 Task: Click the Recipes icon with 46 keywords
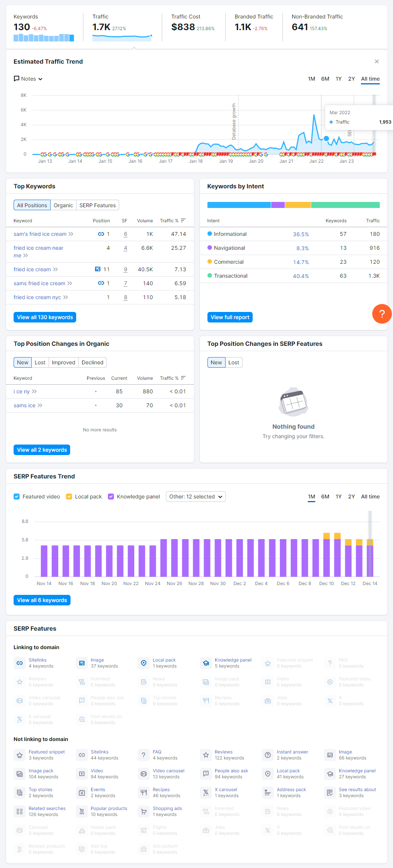[144, 793]
